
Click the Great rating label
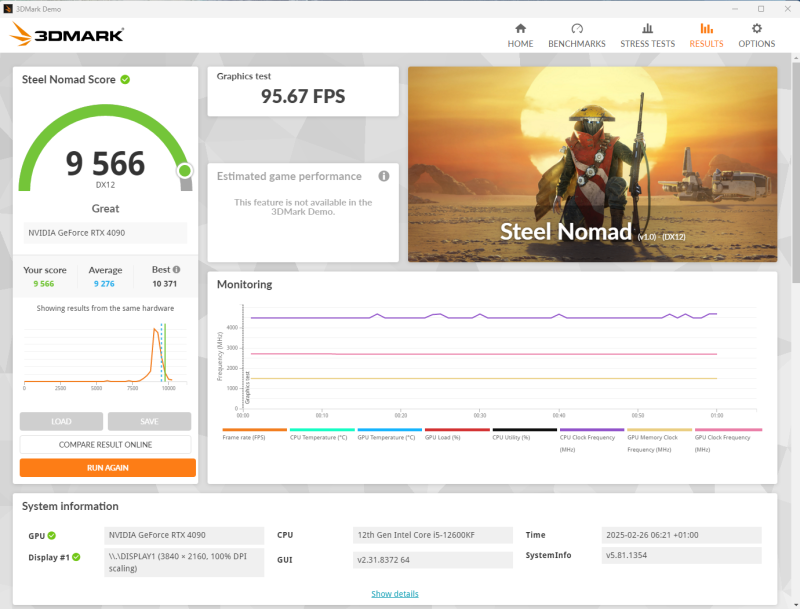coord(105,209)
